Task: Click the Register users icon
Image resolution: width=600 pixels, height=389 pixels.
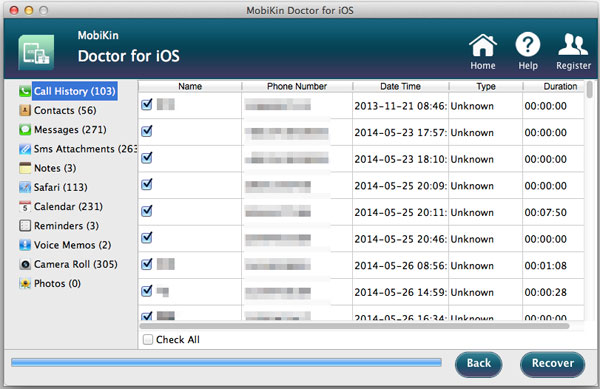Action: [573, 44]
